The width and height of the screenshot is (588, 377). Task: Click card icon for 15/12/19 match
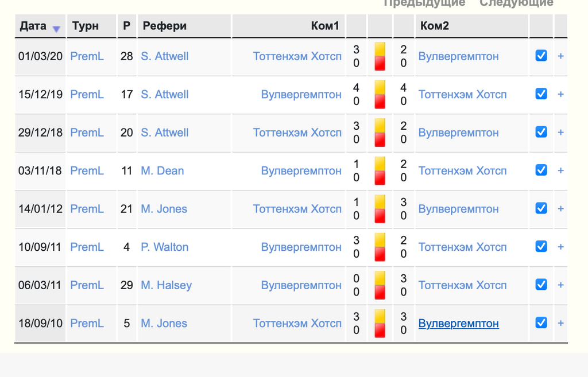coord(380,95)
